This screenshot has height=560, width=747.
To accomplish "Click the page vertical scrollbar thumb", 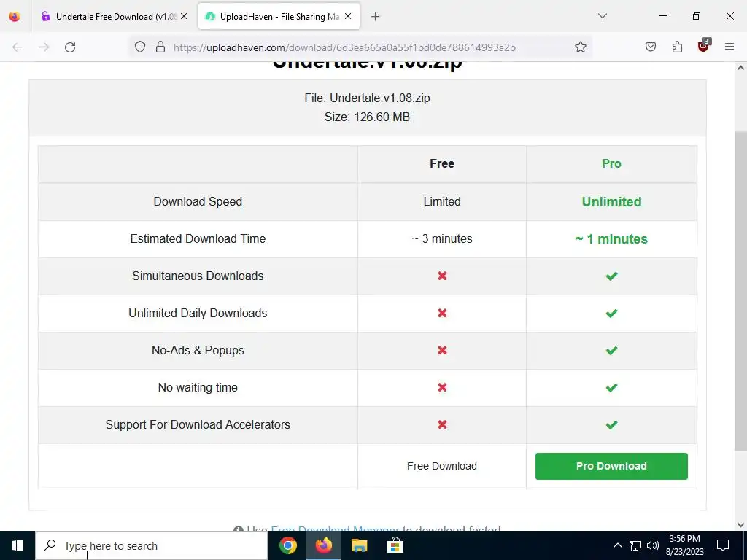I will [740, 290].
